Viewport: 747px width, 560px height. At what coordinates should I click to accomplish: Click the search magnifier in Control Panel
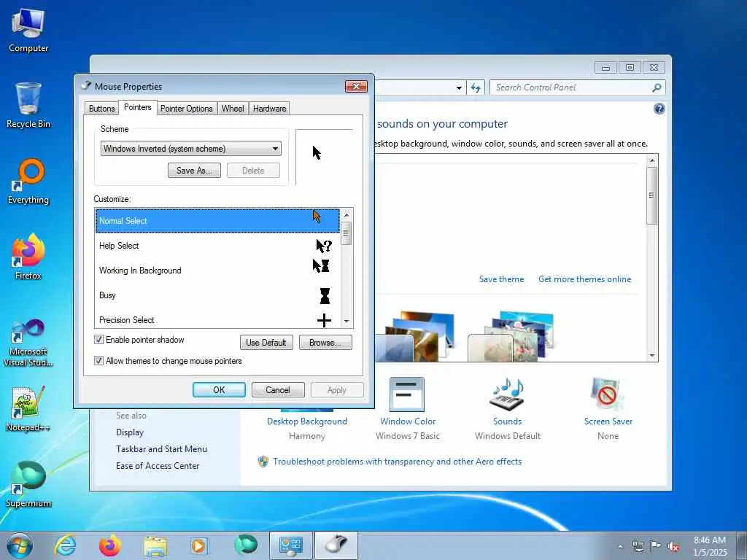click(x=657, y=87)
